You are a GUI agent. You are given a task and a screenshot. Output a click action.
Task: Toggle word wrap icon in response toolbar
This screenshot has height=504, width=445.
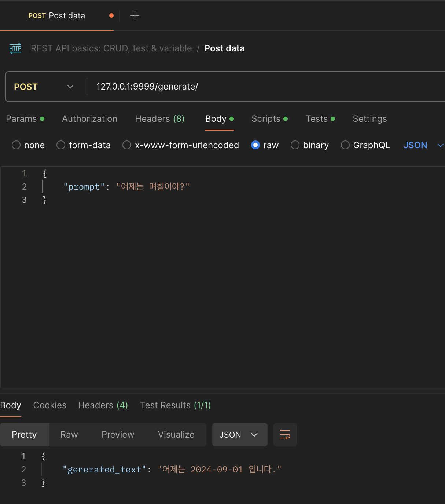click(x=285, y=435)
